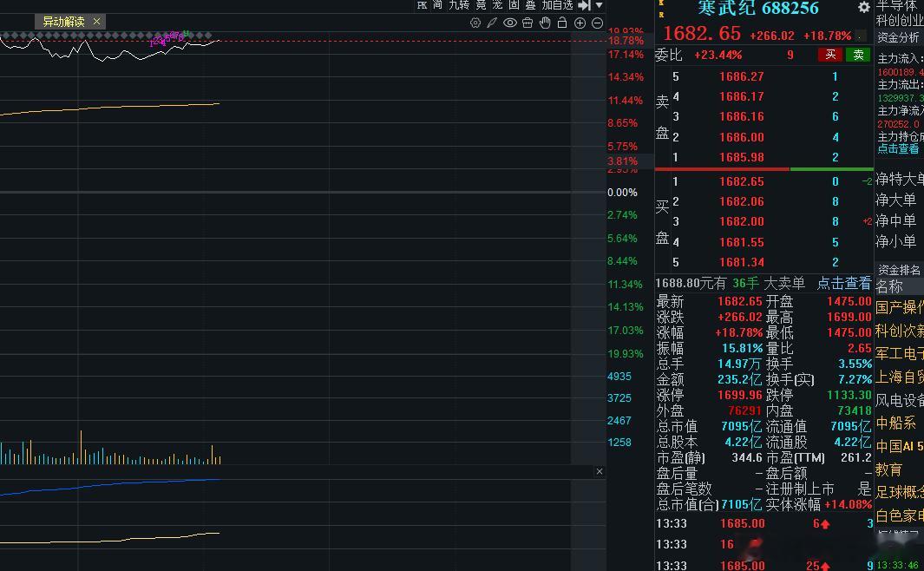Open the 科创次新 sector row

[899, 331]
